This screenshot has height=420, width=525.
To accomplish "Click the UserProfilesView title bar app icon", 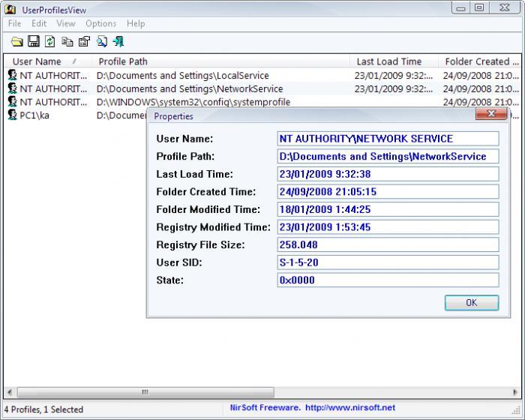I will [10, 10].
